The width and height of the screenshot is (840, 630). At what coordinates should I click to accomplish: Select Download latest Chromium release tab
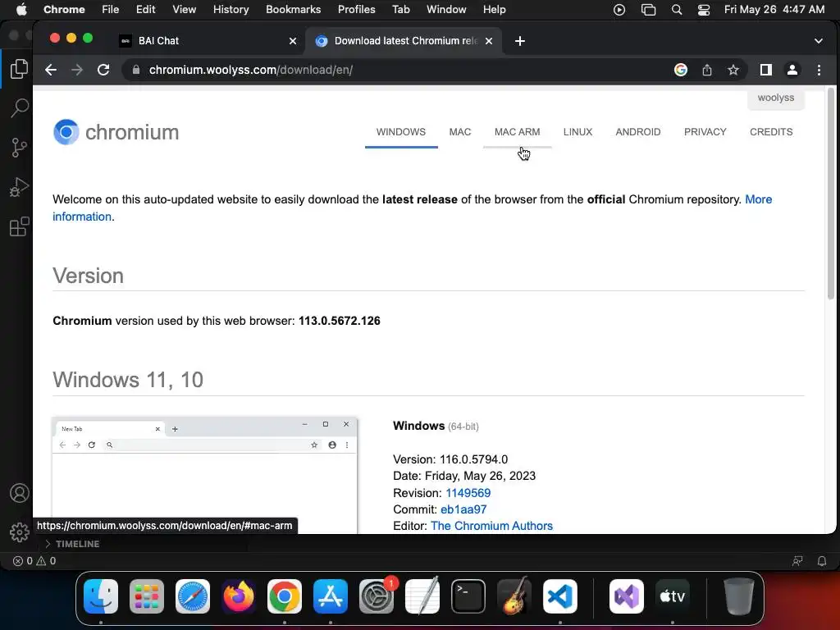(404, 41)
